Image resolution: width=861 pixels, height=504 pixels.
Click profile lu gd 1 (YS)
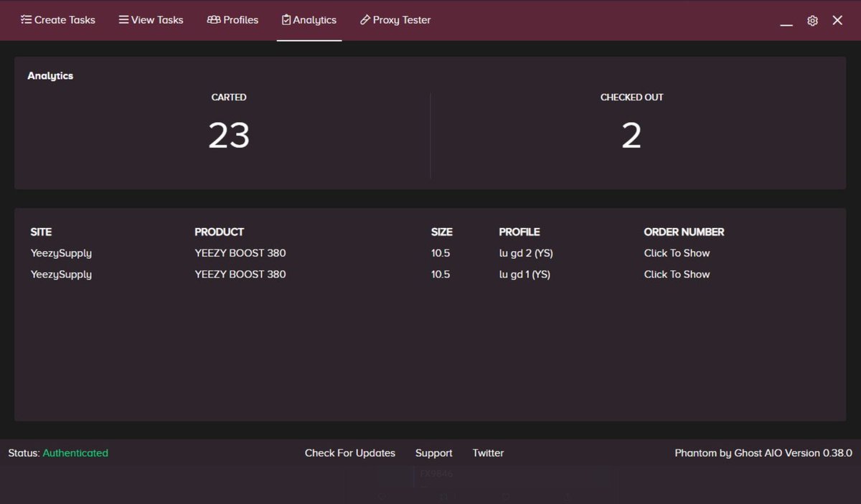[524, 275]
